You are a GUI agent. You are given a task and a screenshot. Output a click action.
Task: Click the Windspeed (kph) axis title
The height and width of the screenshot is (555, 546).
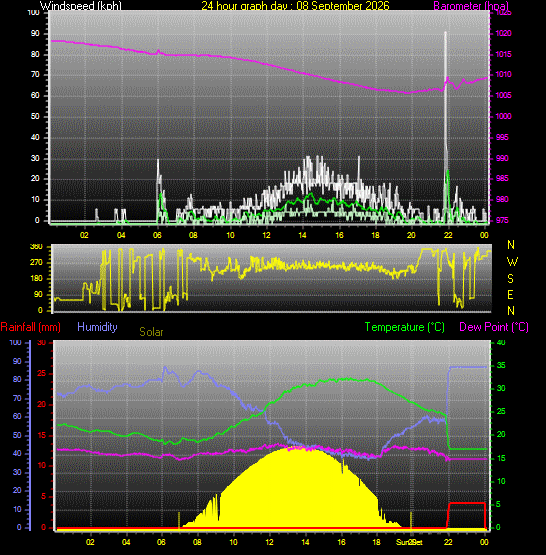pyautogui.click(x=81, y=6)
